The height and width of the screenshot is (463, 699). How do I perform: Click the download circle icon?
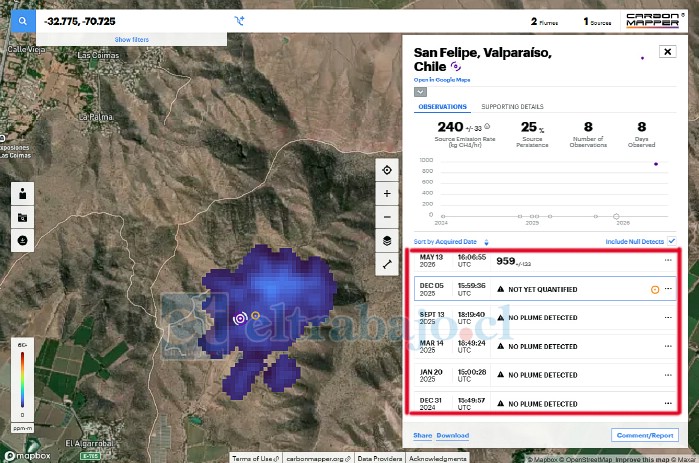click(x=22, y=241)
